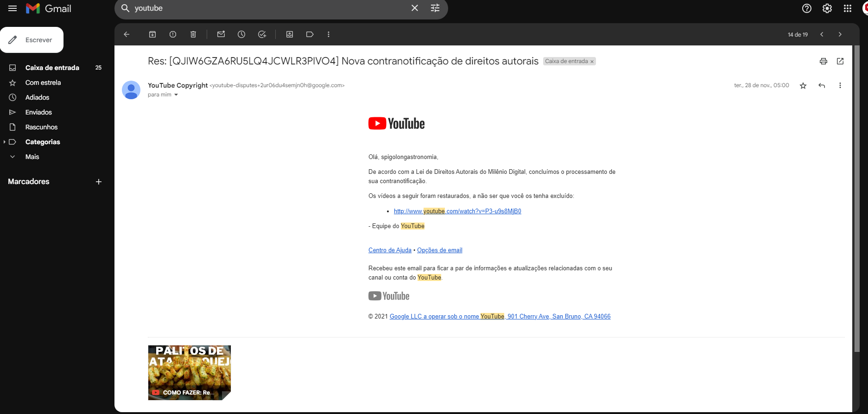Mark the email as unread
This screenshot has width=868, height=414.
[x=221, y=34]
